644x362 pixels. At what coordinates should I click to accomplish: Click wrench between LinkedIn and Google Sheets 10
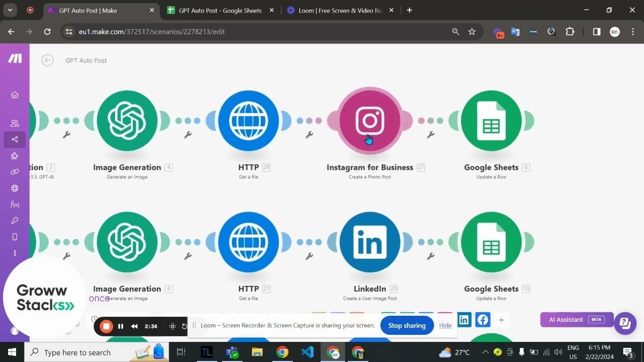tap(431, 256)
